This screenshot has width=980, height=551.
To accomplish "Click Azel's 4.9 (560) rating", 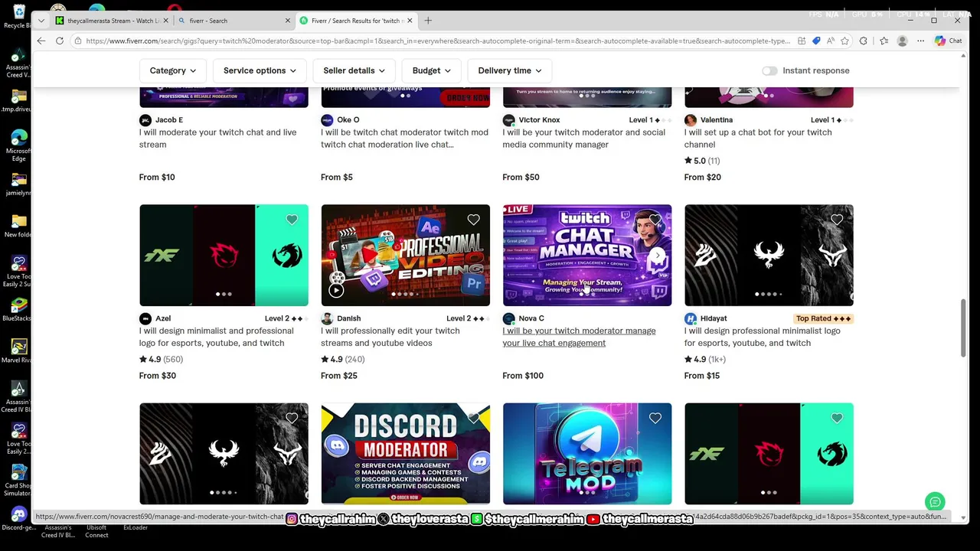I will tap(161, 360).
